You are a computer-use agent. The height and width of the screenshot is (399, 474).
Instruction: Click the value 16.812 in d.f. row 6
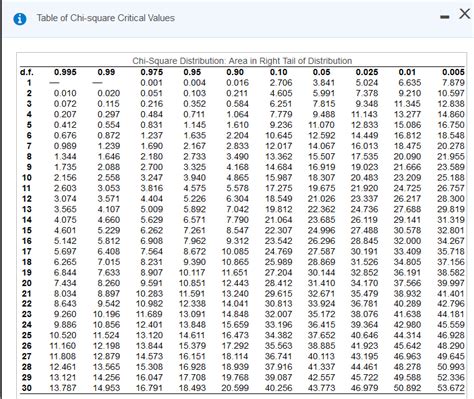click(407, 135)
